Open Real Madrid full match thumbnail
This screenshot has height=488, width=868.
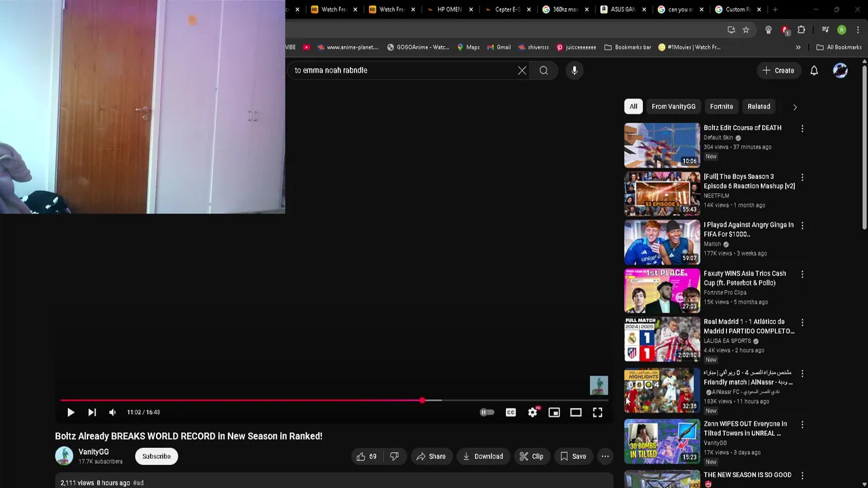pyautogui.click(x=662, y=340)
